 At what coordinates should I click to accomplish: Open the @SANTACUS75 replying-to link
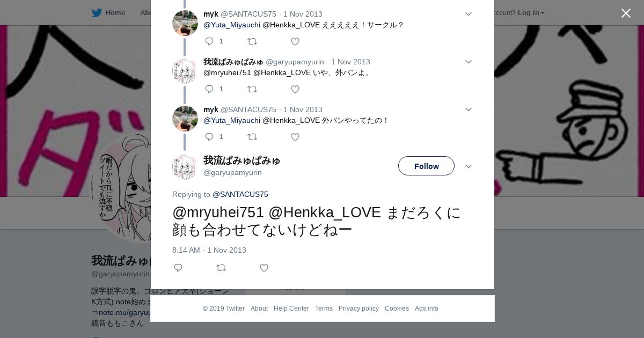(x=240, y=194)
